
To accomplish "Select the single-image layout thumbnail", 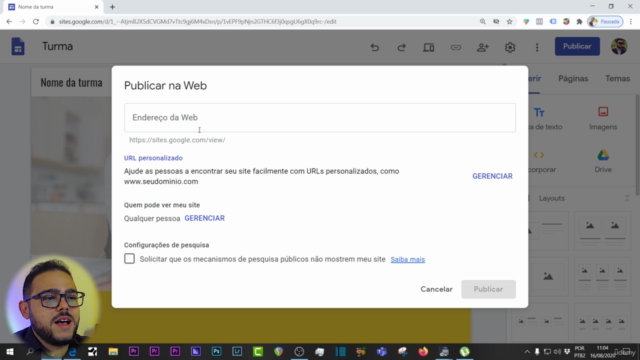I will pyautogui.click(x=548, y=276).
